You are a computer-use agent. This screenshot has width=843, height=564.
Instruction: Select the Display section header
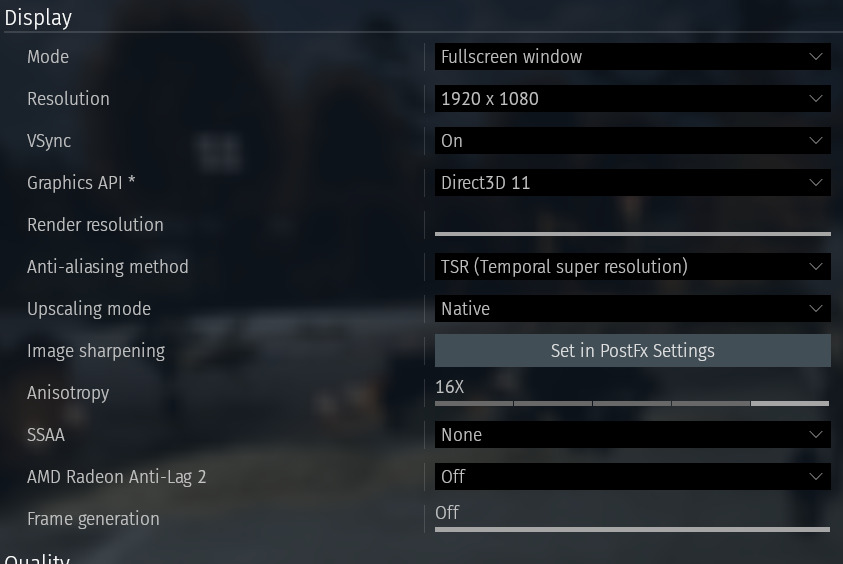coord(38,18)
